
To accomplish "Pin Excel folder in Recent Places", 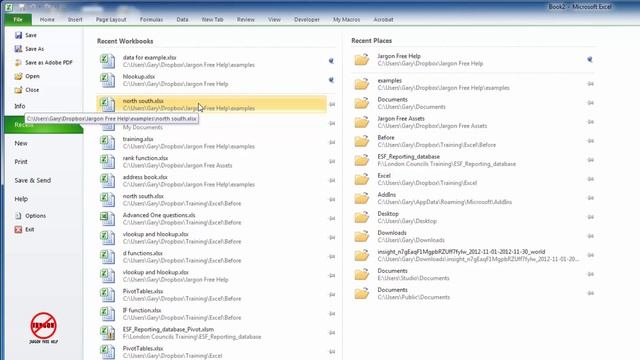I will point(590,179).
